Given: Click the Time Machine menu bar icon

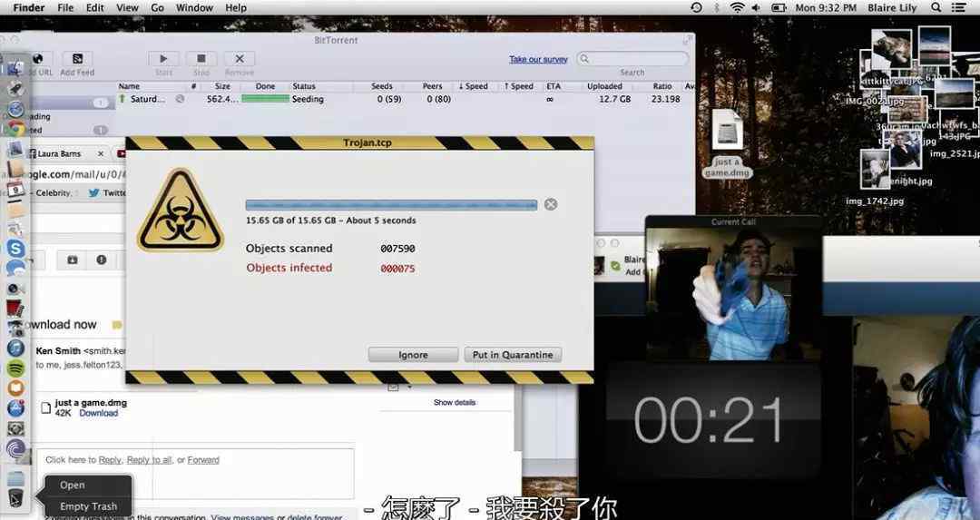Looking at the screenshot, I should coord(696,7).
